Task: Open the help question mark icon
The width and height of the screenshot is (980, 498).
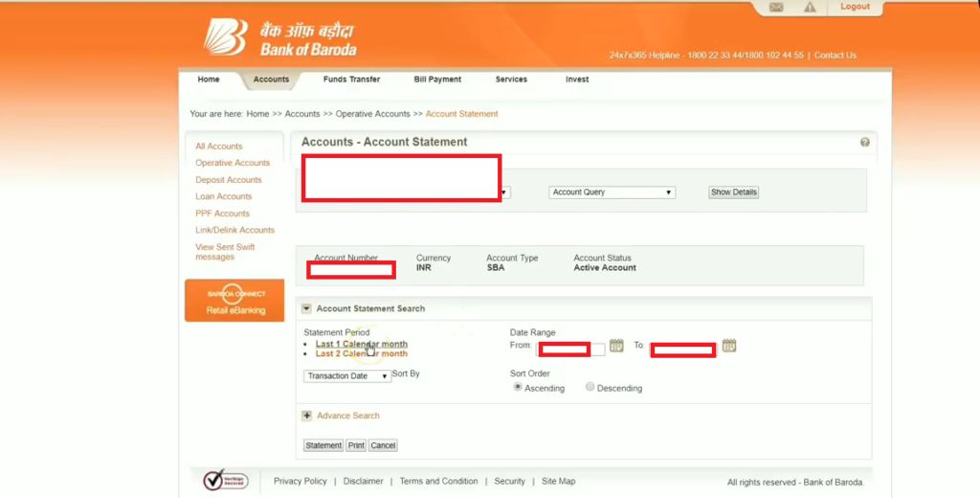Action: point(865,142)
